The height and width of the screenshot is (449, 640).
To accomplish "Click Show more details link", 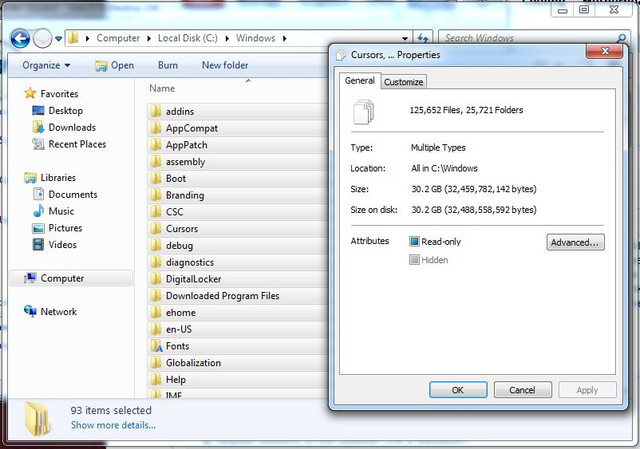I will click(113, 425).
